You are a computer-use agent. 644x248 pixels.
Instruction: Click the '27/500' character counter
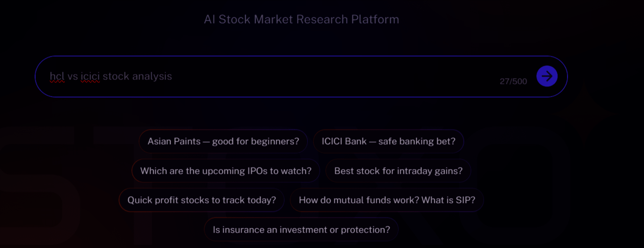point(513,82)
